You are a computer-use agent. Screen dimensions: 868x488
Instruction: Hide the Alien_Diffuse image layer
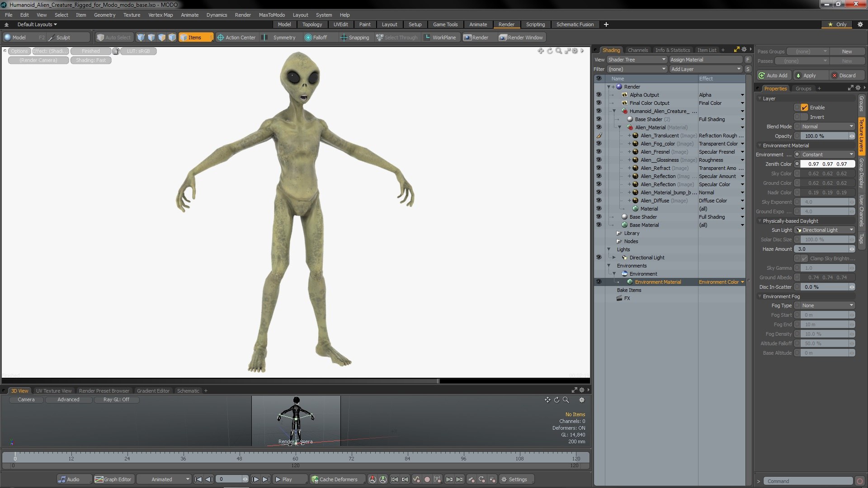tap(599, 201)
